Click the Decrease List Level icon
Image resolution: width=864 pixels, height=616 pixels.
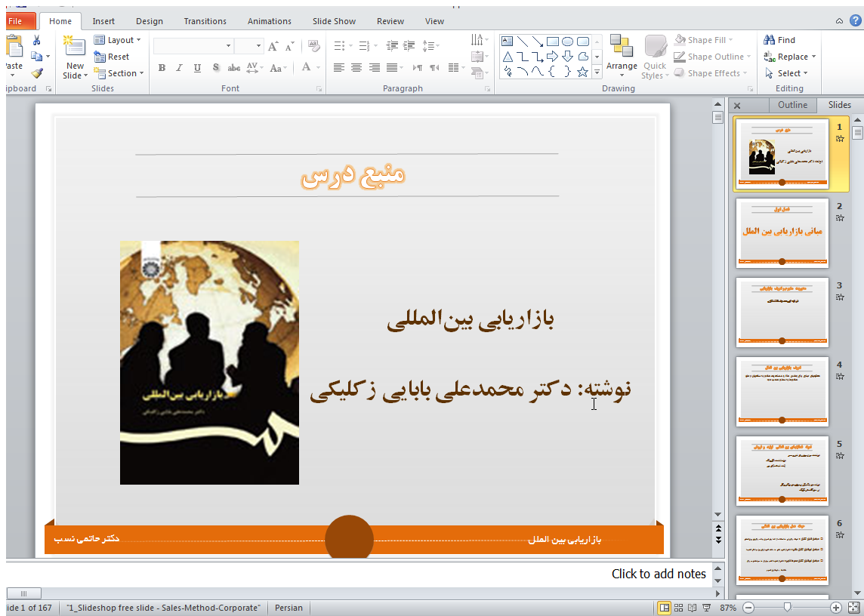pos(392,46)
